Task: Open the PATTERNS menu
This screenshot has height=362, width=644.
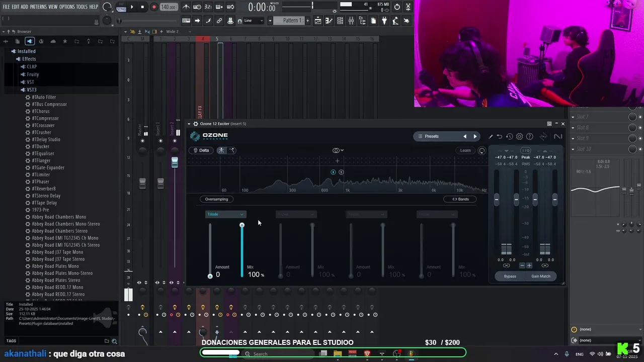Action: 38,7
